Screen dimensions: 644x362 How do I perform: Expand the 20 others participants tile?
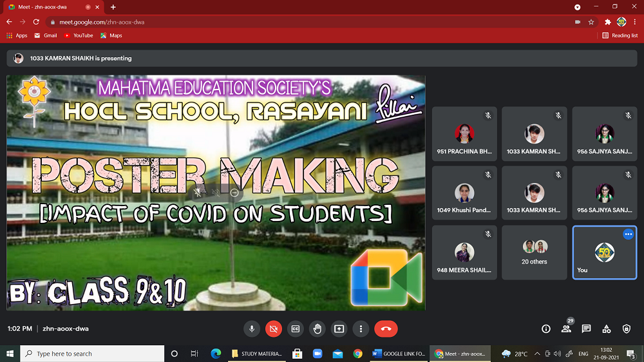pyautogui.click(x=535, y=252)
